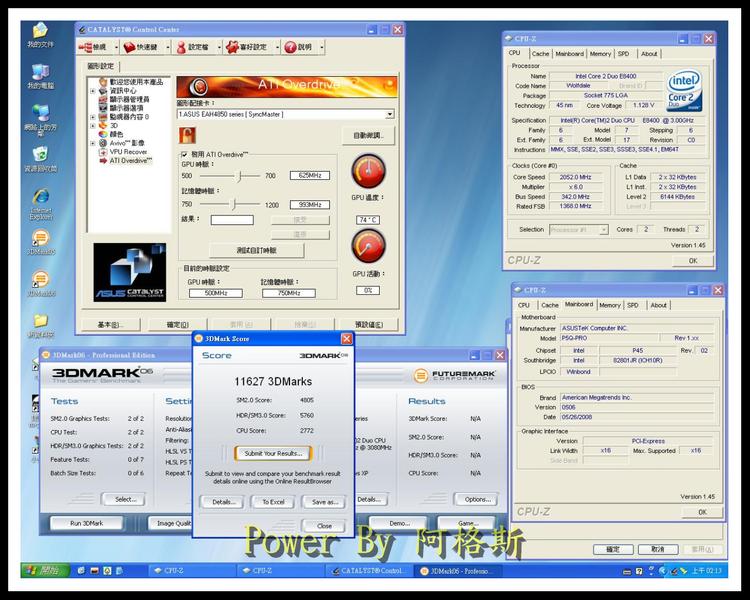Switch to SPD tab in top CPU-Z window
This screenshot has width=750, height=600.
point(623,54)
